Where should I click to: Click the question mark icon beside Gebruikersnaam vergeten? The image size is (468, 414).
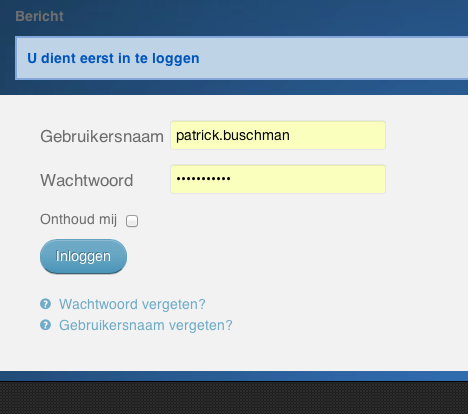pyautogui.click(x=46, y=325)
